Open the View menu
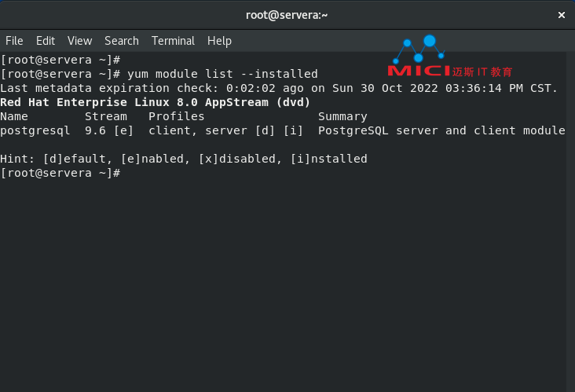575x392 pixels. (79, 41)
